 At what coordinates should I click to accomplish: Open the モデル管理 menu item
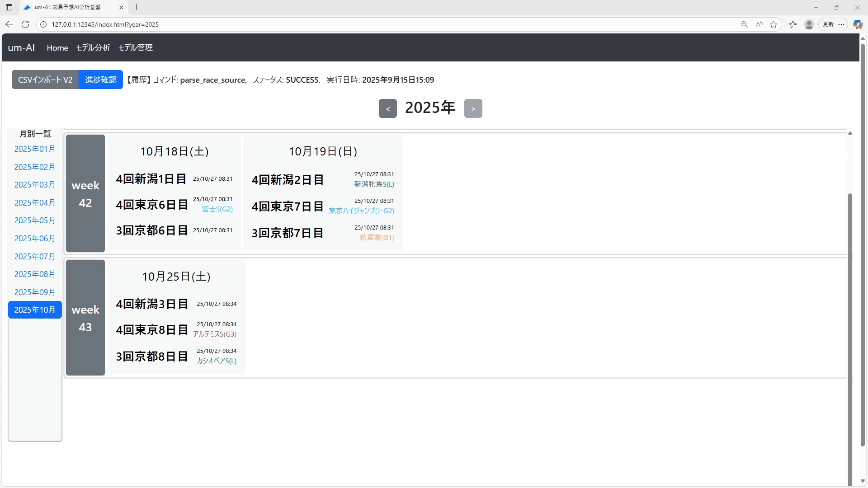(136, 47)
